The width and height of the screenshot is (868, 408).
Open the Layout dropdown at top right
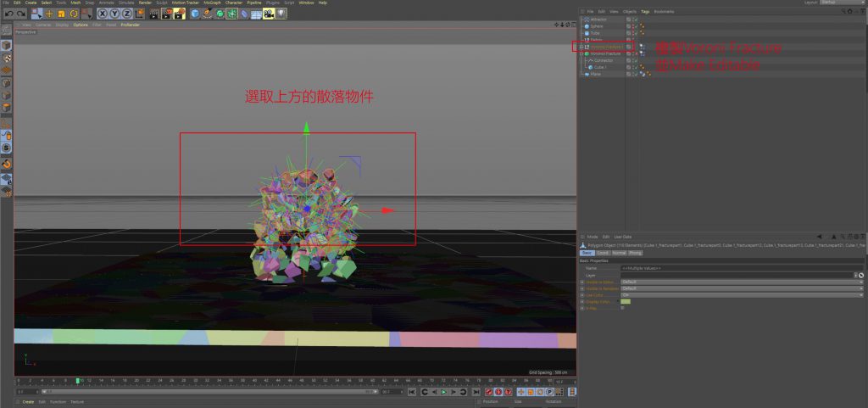coord(848,3)
